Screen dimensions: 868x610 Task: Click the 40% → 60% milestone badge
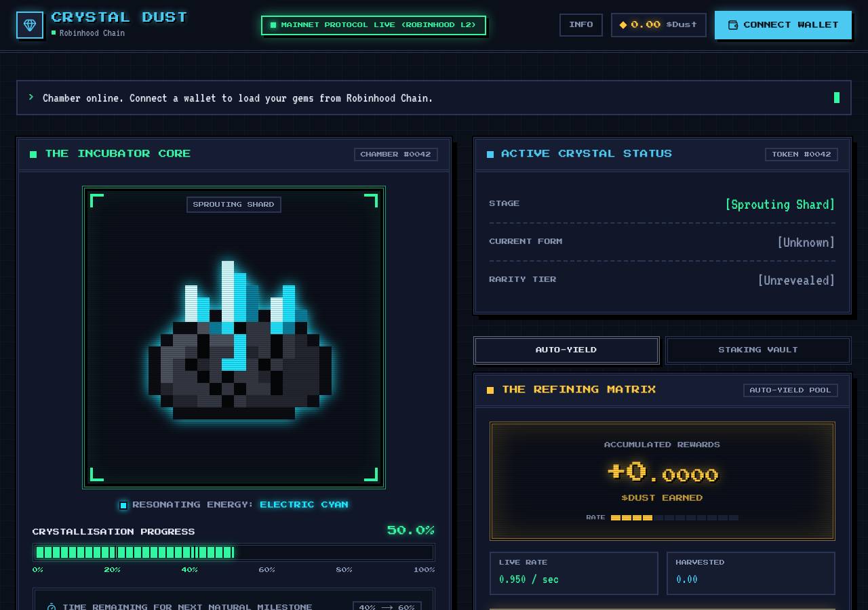tap(387, 606)
